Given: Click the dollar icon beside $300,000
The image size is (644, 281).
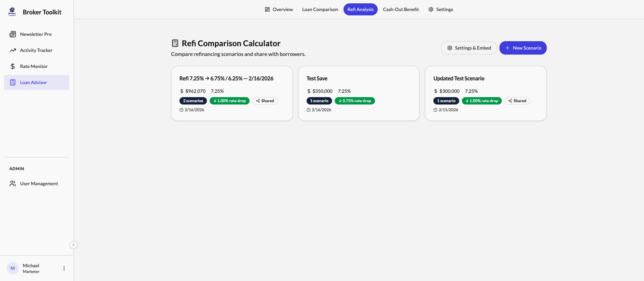Looking at the screenshot, I should coord(436,91).
